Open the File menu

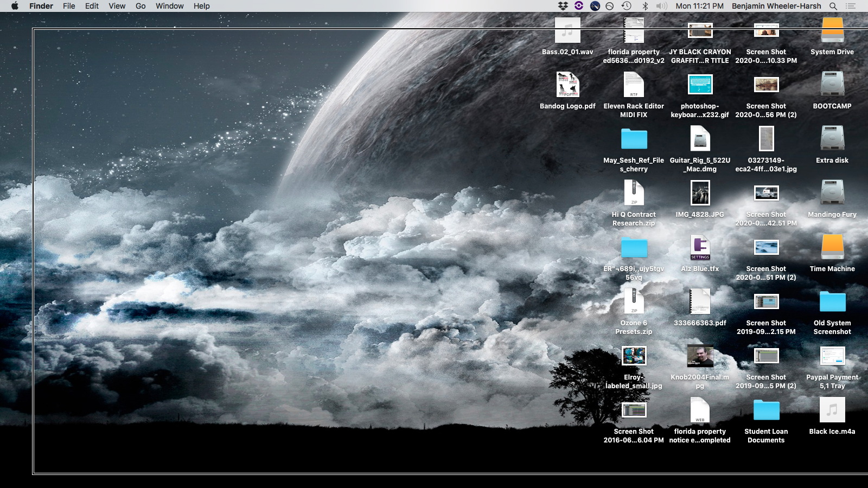coord(69,6)
